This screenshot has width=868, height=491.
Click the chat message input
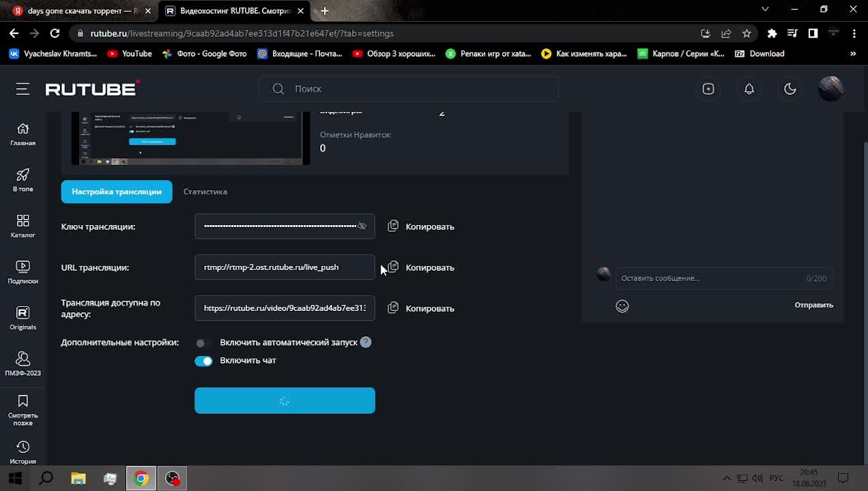pos(724,278)
